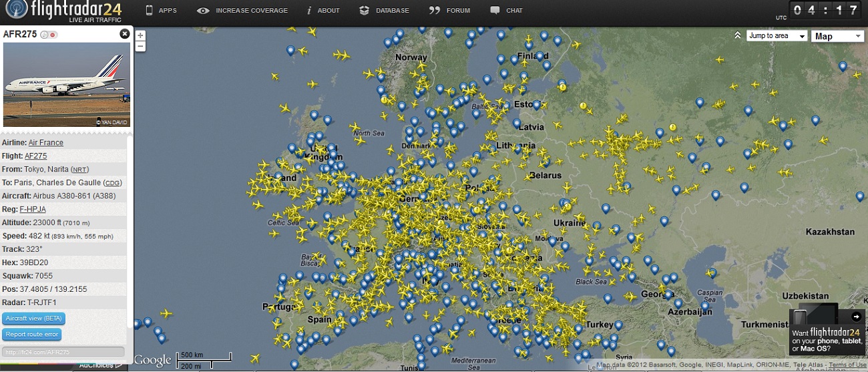Click the arrow on the phone/tablet promo
This screenshot has width=868, height=372.
point(857,317)
